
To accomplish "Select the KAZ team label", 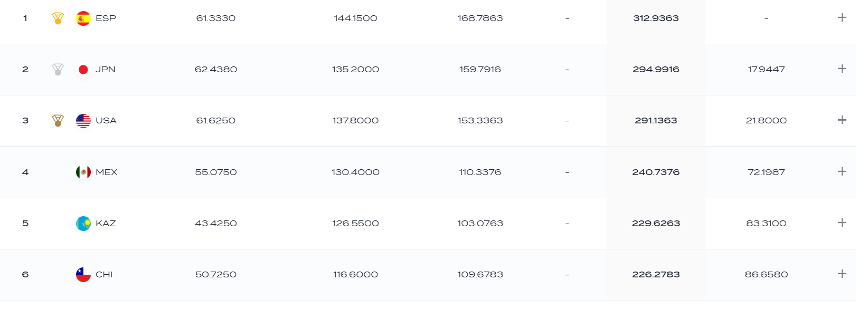I will [x=106, y=224].
